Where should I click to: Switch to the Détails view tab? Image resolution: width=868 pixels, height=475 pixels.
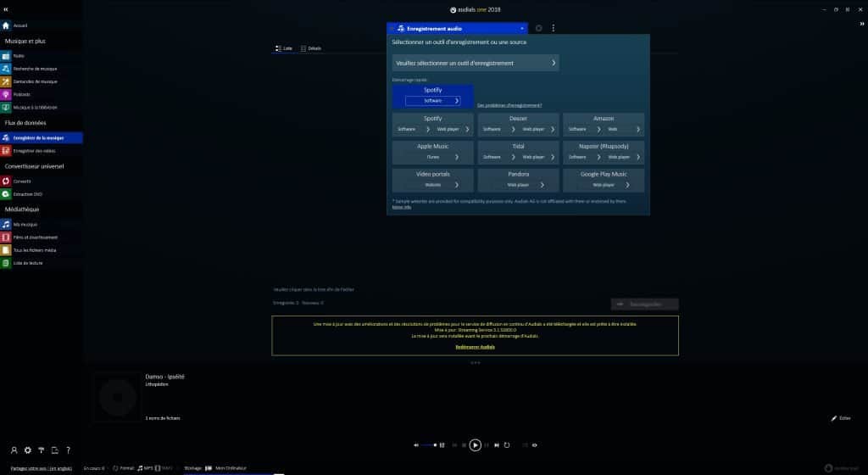click(x=311, y=48)
